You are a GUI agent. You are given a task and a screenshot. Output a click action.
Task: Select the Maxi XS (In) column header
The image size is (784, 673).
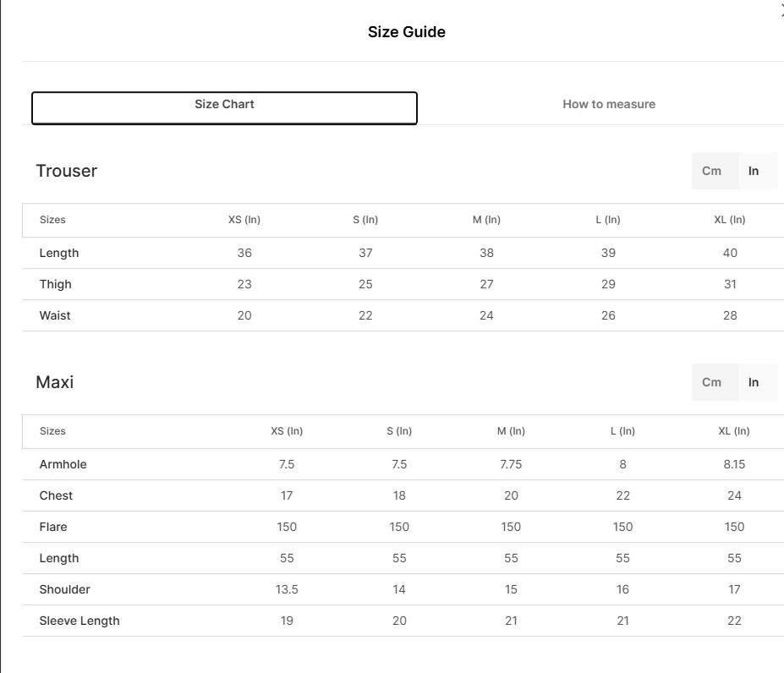pos(287,431)
